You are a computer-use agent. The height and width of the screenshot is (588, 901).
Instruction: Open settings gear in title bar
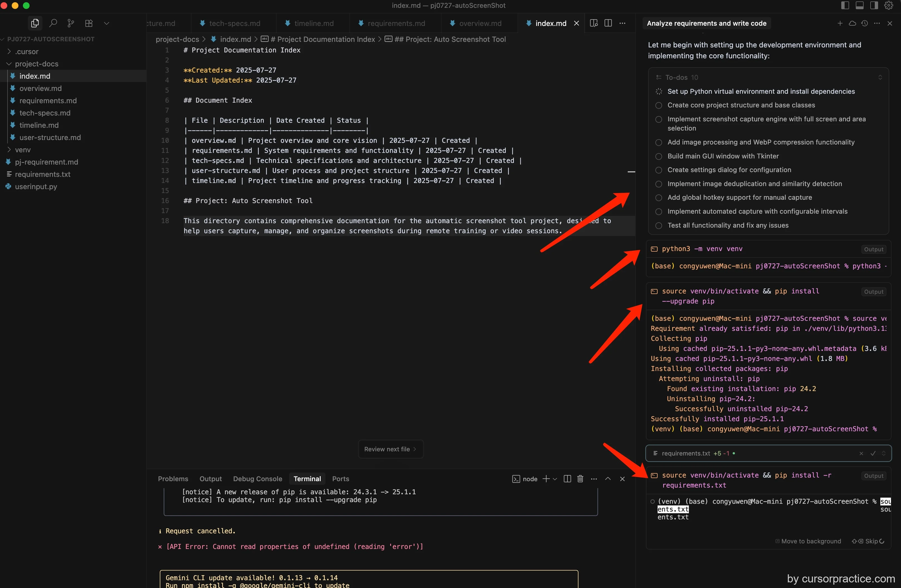click(888, 5)
